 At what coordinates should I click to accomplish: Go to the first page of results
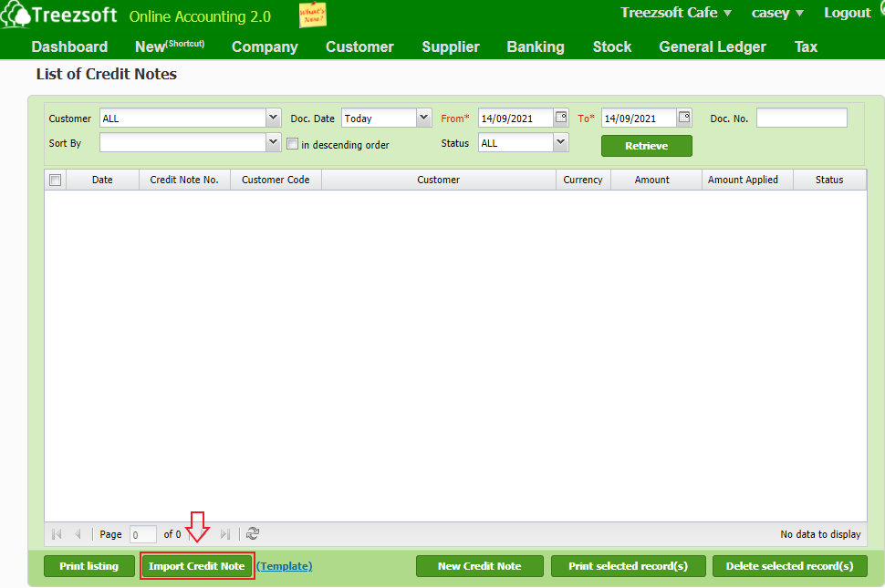coord(57,534)
